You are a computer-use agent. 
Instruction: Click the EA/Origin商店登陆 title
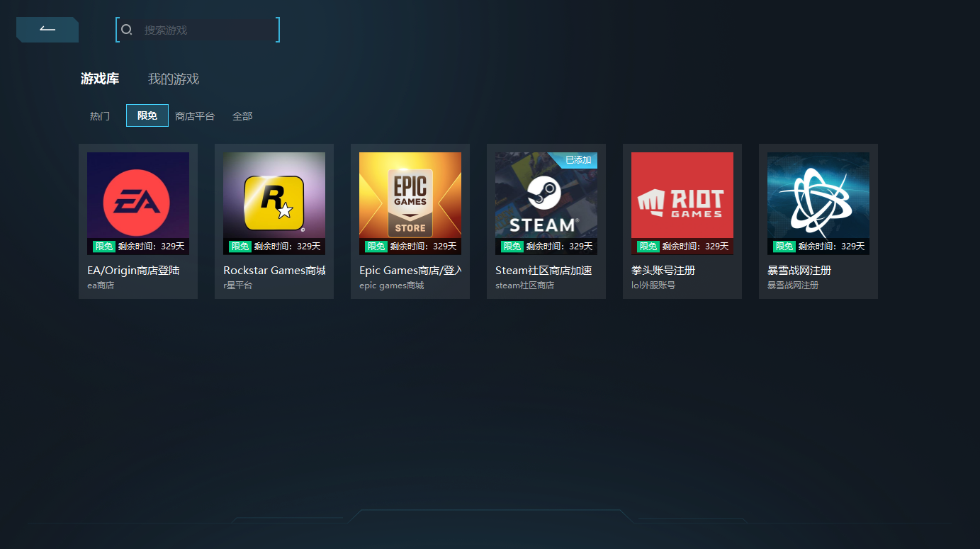(133, 271)
